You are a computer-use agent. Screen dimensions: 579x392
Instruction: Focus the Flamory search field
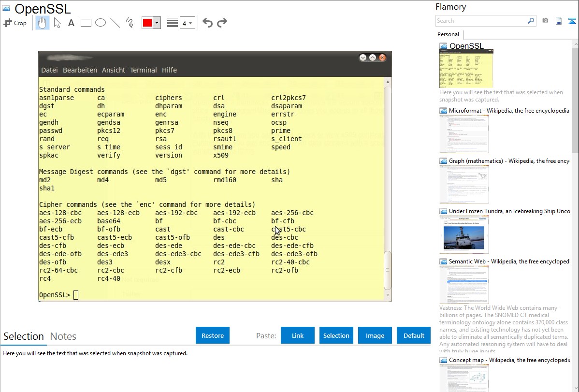coord(481,21)
